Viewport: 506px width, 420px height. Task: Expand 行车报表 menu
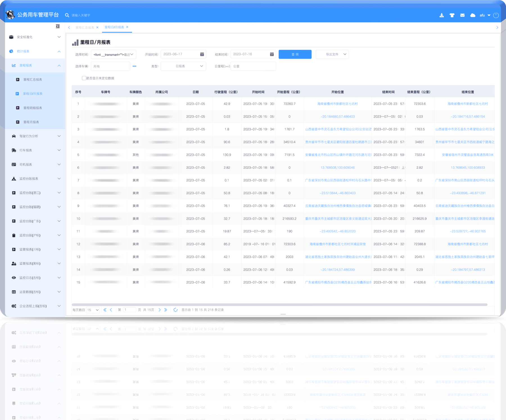35,150
